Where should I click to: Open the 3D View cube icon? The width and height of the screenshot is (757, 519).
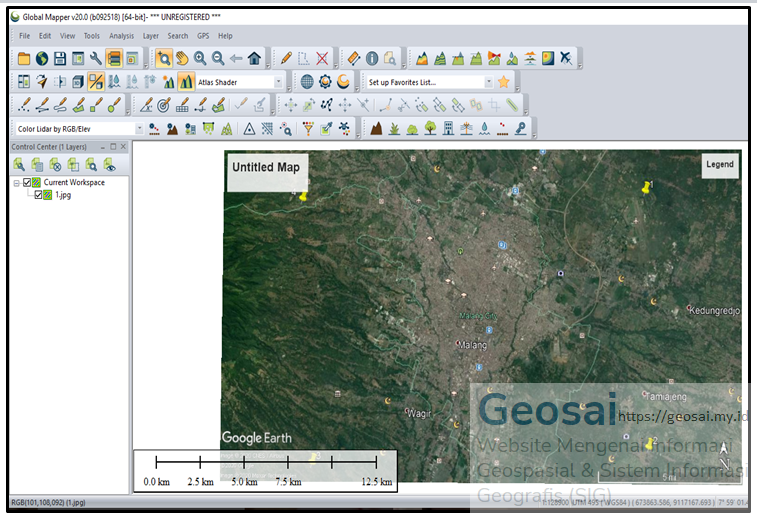78,82
